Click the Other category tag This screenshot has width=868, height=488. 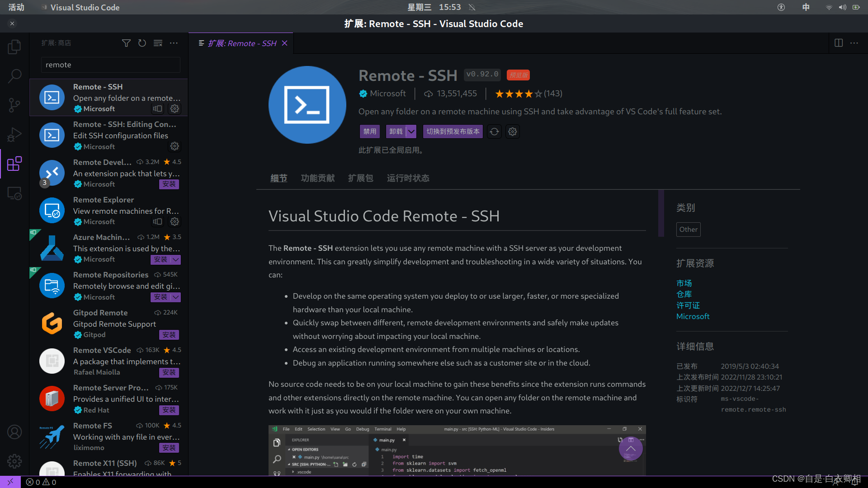689,230
